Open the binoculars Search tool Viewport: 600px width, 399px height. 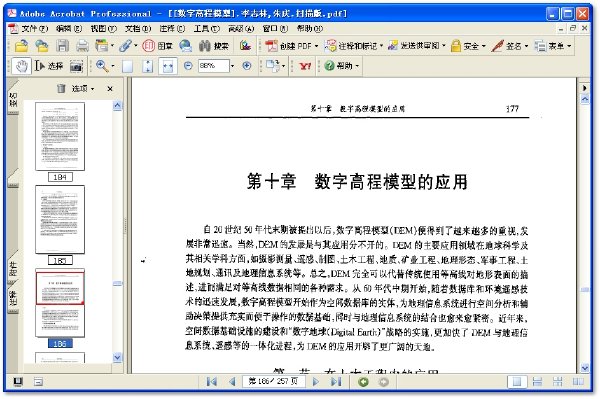tap(214, 46)
